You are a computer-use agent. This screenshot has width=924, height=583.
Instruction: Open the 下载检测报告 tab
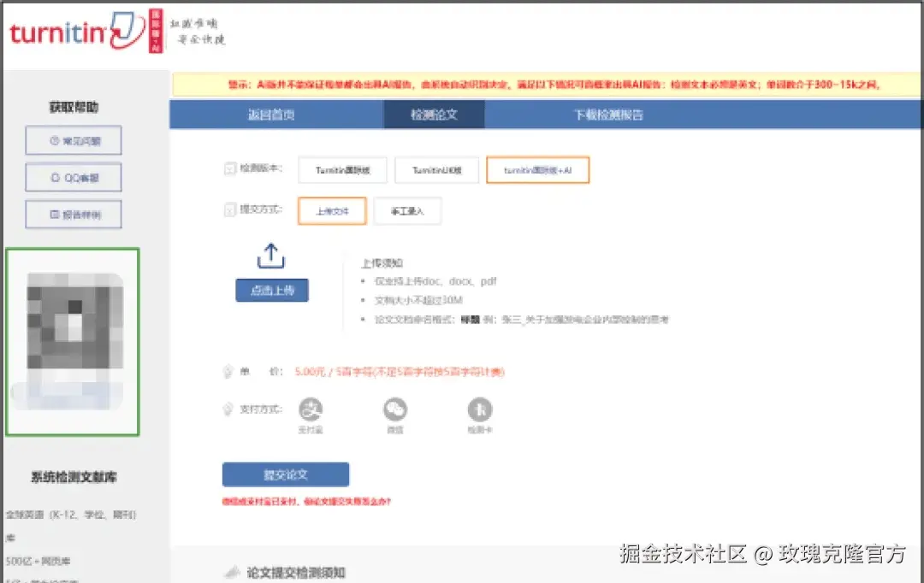pyautogui.click(x=609, y=115)
